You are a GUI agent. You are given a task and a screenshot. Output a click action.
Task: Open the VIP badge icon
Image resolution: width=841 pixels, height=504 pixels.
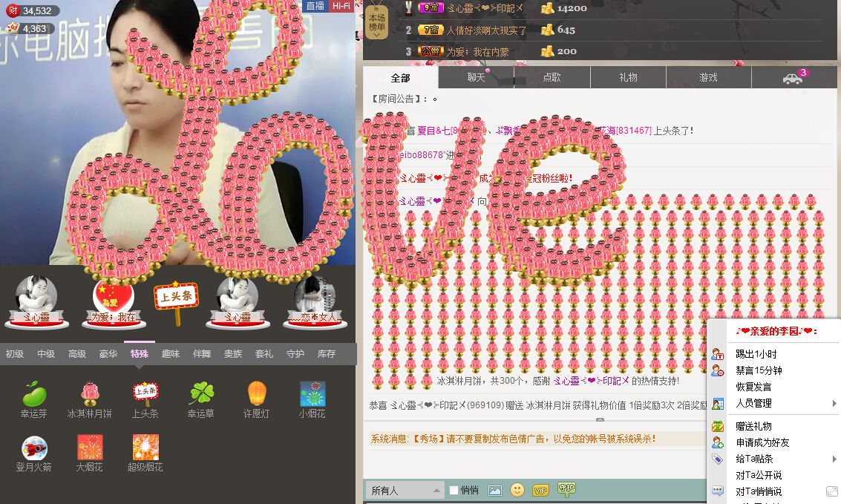click(x=540, y=490)
